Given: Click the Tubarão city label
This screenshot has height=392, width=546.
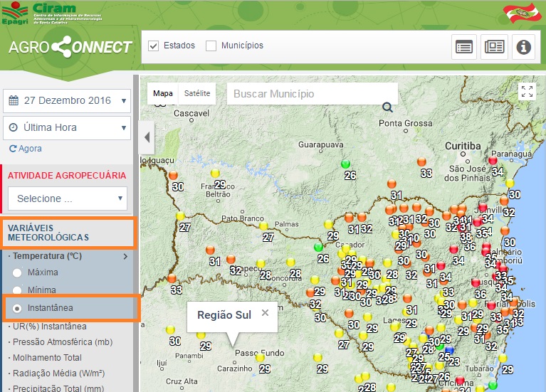Looking at the screenshot, I should [479, 369].
